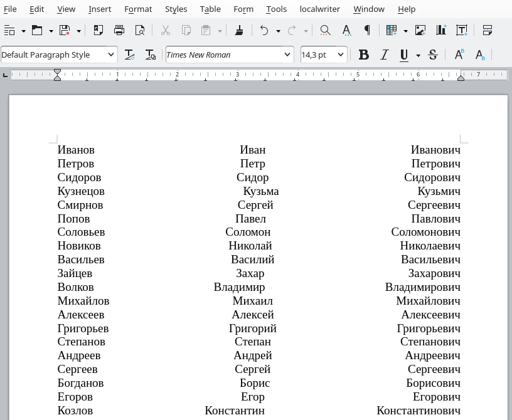This screenshot has height=420, width=512.
Task: Click the Clone Formatting paintbrush icon
Action: [x=239, y=30]
